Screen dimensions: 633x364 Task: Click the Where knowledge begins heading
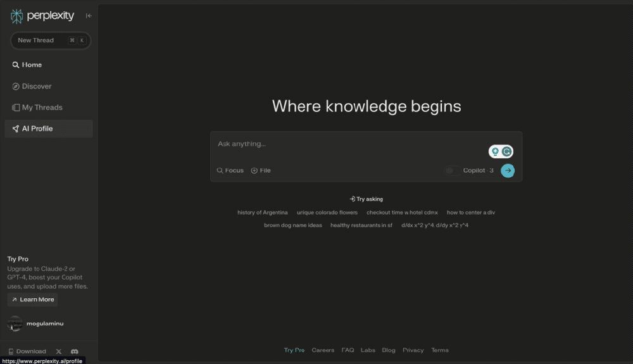click(x=367, y=106)
